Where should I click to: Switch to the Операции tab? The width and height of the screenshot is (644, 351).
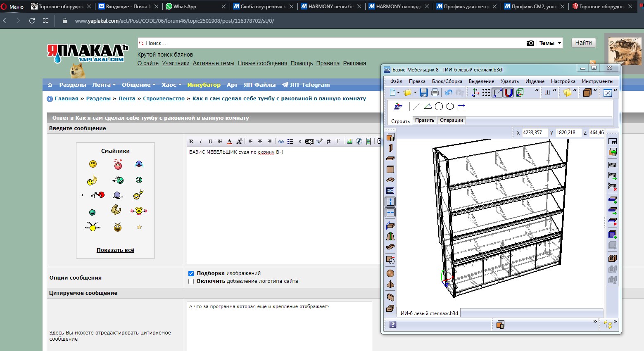coord(451,120)
